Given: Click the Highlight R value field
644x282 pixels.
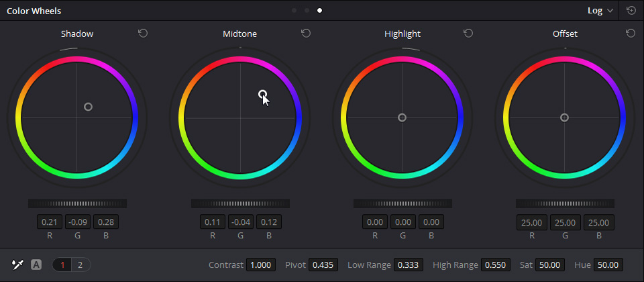Looking at the screenshot, I should (x=375, y=222).
